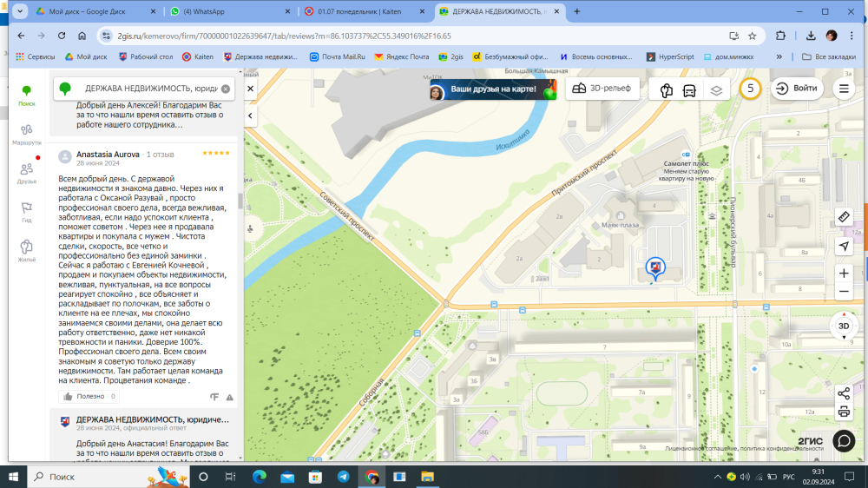Switch to the WhatsApp tab
868x488 pixels.
229,11
